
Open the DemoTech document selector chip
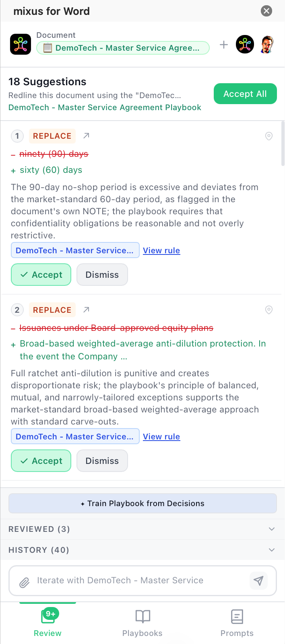point(123,48)
